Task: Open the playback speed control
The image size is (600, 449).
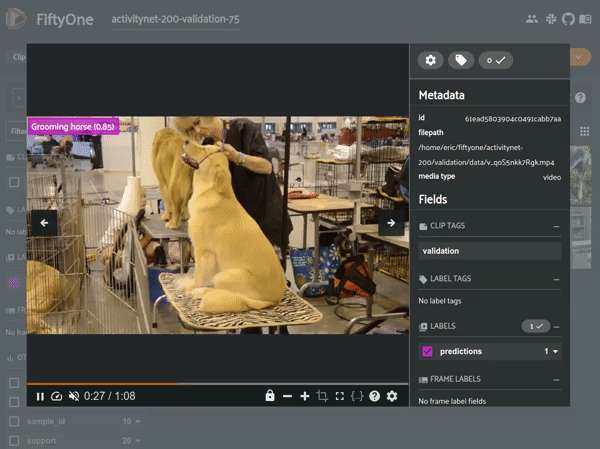Action: click(x=57, y=397)
